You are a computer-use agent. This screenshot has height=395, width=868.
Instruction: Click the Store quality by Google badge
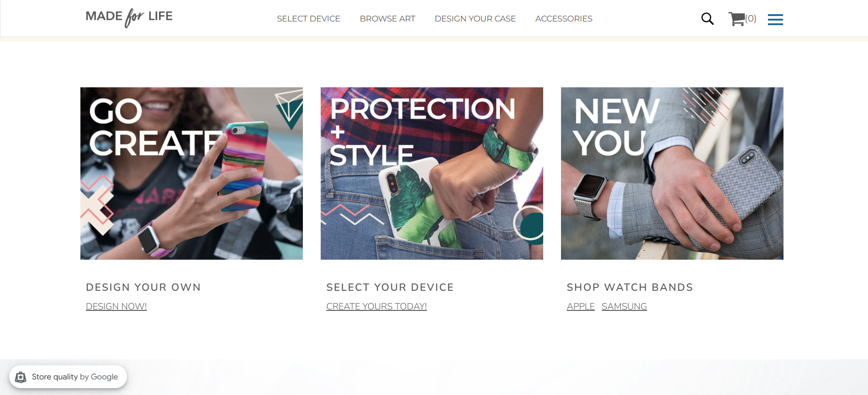tap(68, 377)
